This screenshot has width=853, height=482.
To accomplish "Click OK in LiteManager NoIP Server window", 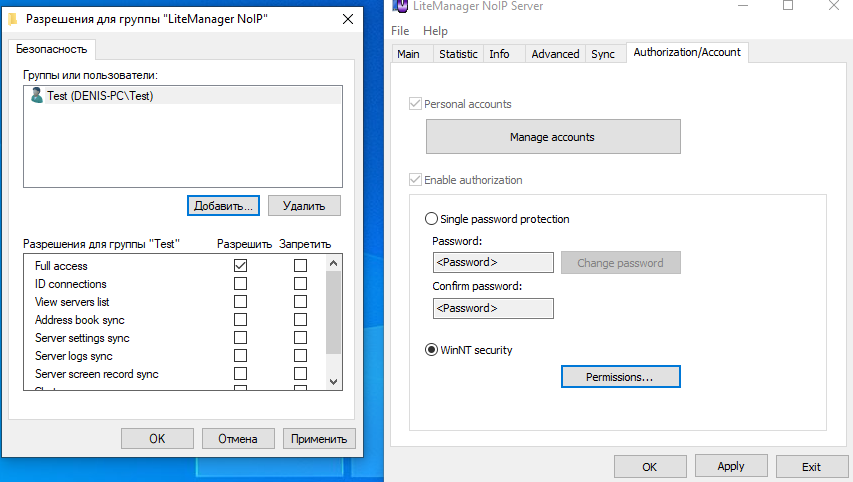I will 650,467.
